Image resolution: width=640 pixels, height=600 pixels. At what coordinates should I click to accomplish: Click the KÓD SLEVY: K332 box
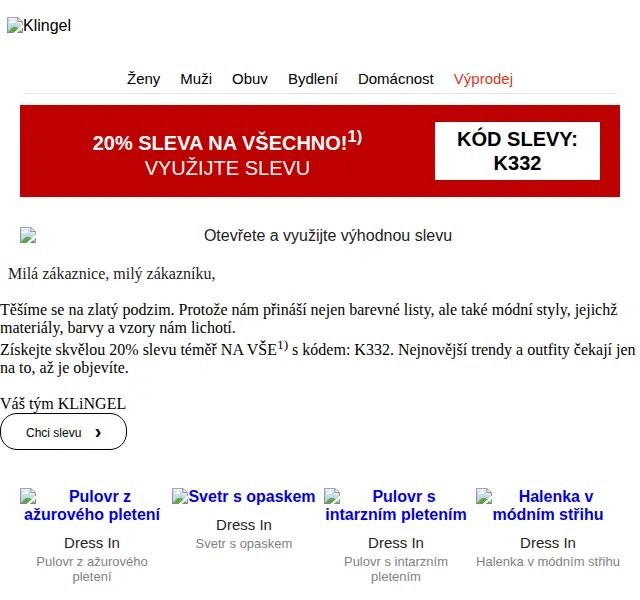coord(517,151)
